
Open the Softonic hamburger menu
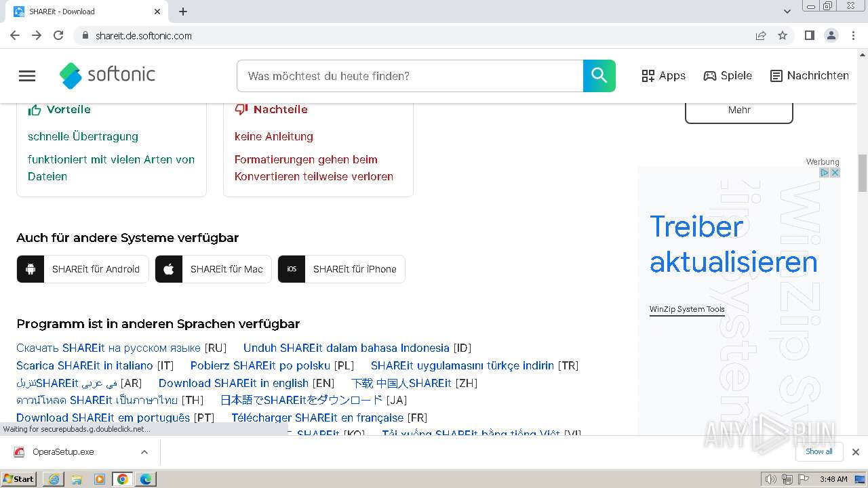[x=27, y=76]
